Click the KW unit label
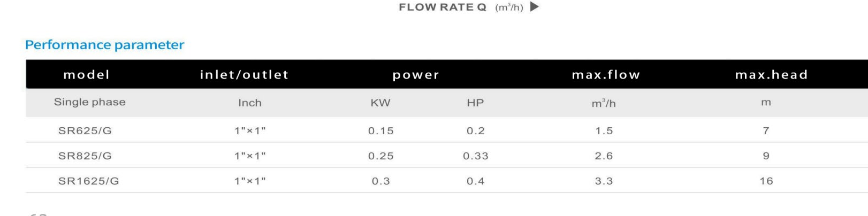The image size is (868, 216). [x=380, y=103]
